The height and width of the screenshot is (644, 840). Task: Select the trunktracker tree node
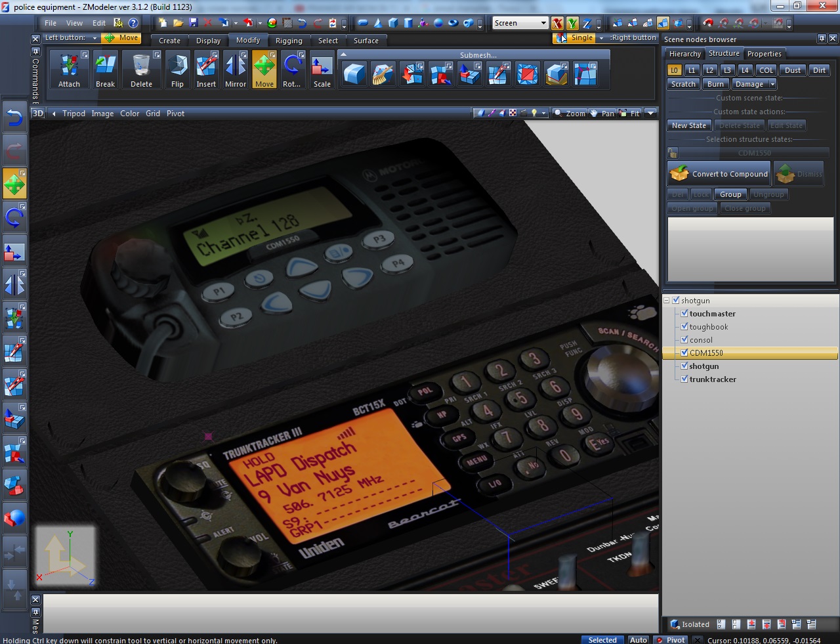[713, 379]
